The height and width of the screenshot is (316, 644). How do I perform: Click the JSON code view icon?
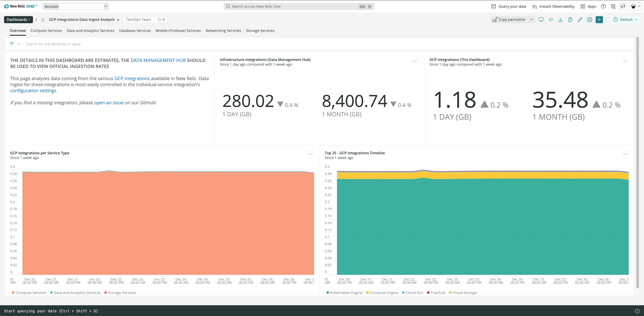551,19
